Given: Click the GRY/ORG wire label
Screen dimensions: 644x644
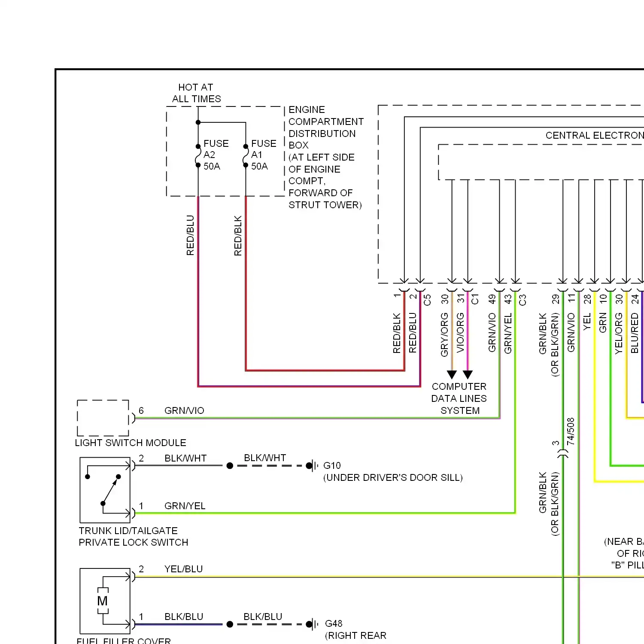Looking at the screenshot, I should [444, 334].
